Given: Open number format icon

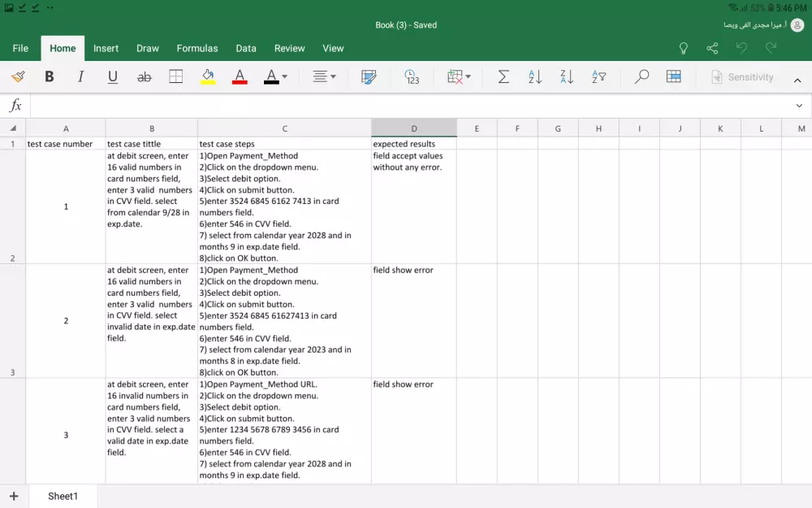Looking at the screenshot, I should tap(412, 77).
